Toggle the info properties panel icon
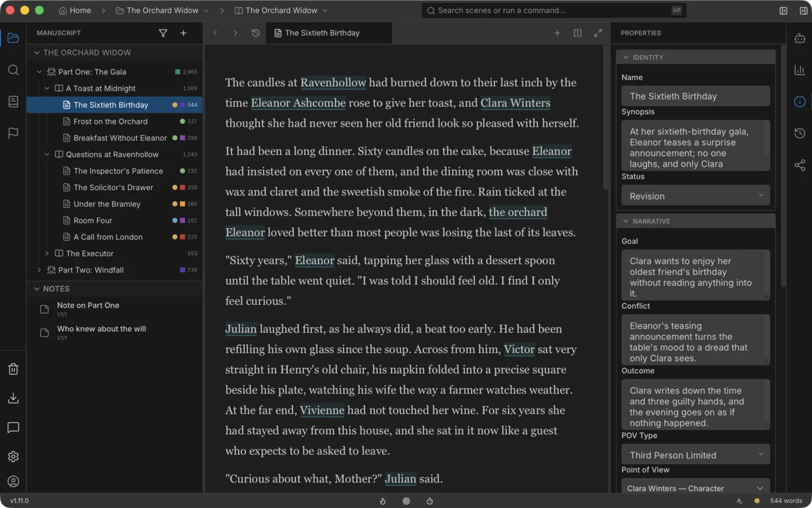This screenshot has width=812, height=508. [800, 102]
